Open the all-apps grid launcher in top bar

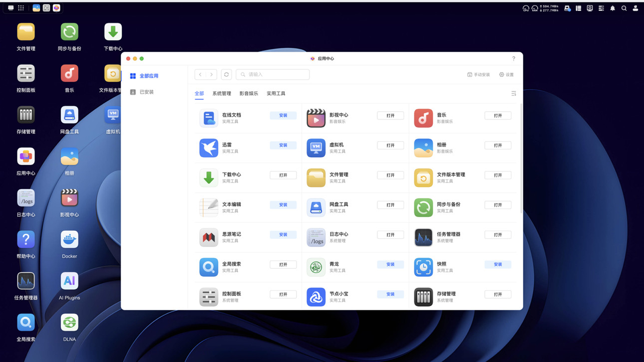click(x=21, y=8)
